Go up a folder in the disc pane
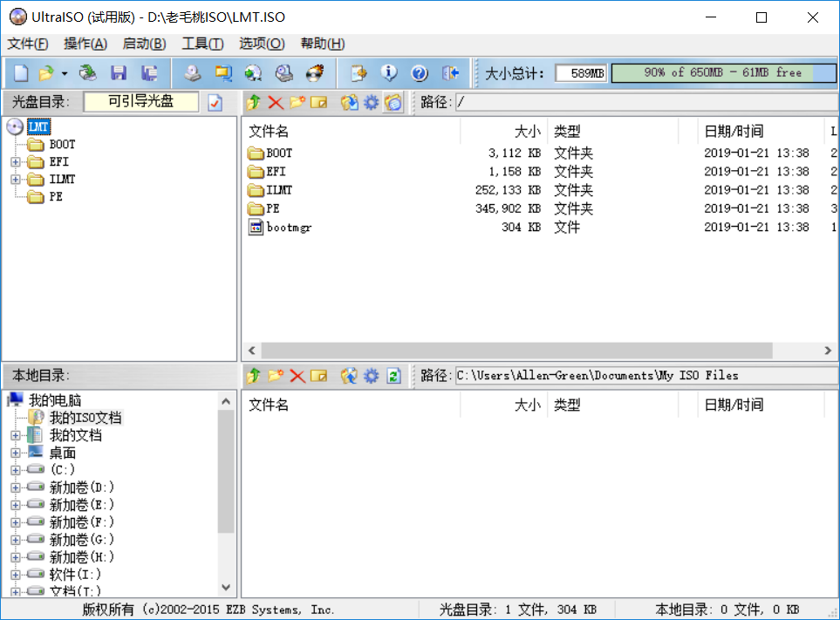The width and height of the screenshot is (840, 620). (x=253, y=102)
